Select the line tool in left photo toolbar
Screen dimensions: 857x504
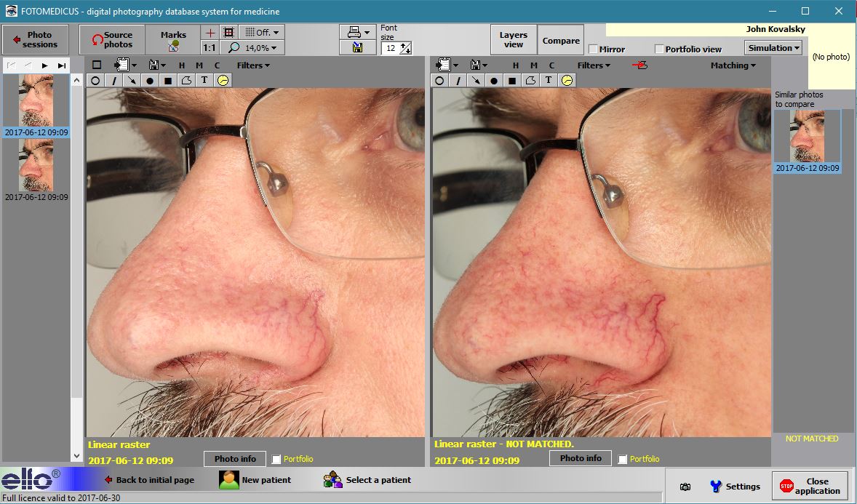click(x=113, y=80)
